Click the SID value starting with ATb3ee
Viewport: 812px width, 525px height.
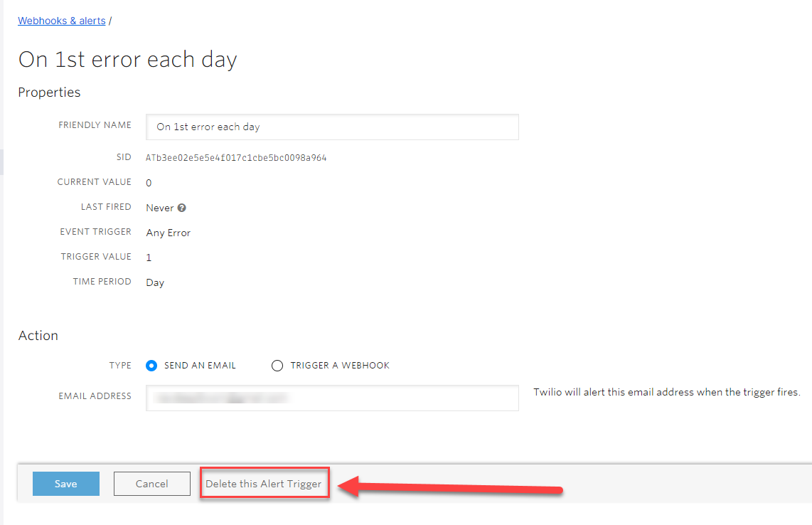[x=236, y=157]
